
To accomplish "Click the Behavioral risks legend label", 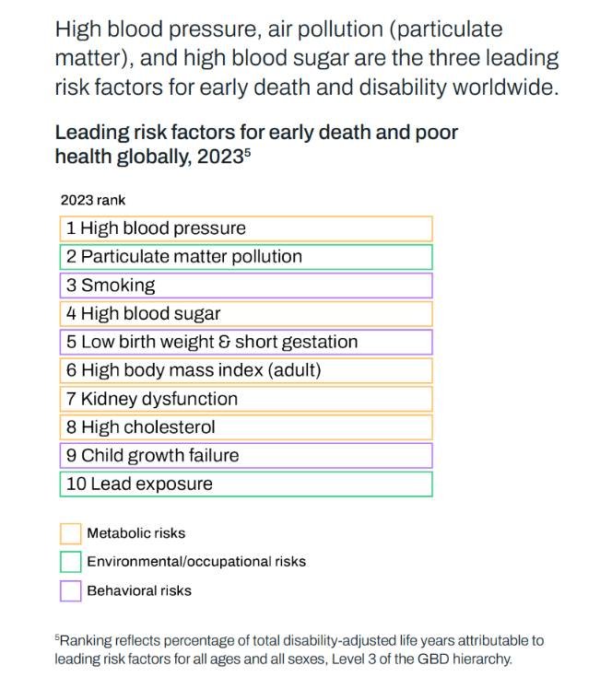I will 139,590.
